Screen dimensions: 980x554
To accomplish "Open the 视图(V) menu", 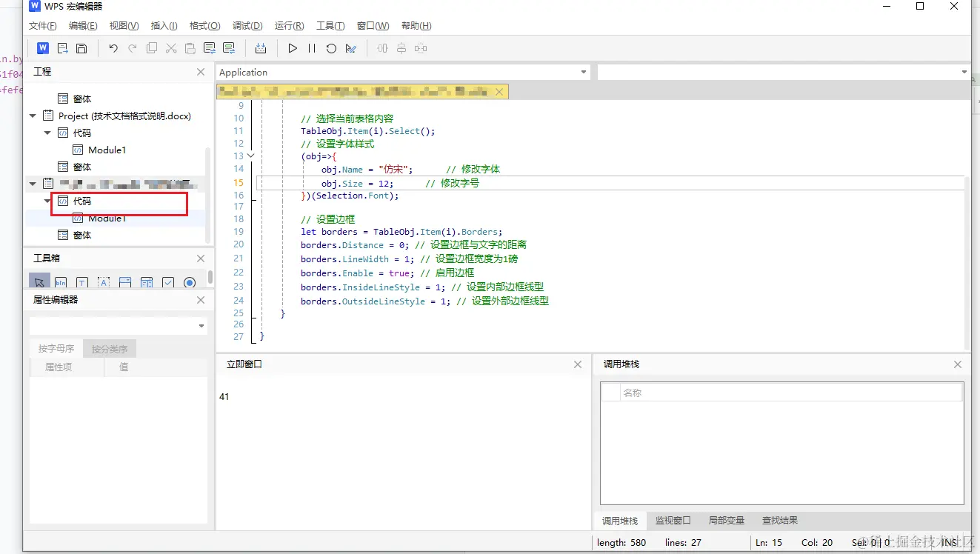I will (x=124, y=26).
